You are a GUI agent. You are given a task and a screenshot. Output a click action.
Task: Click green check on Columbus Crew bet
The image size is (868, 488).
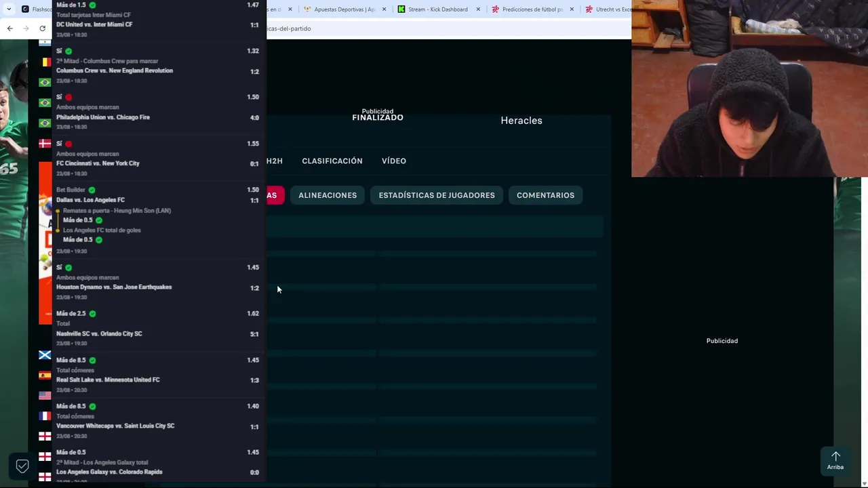68,51
